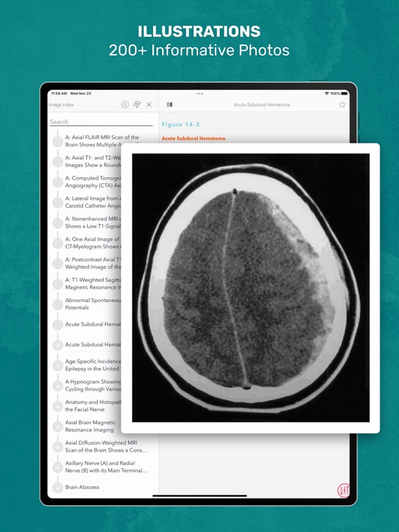
Task: Click orange 'Acute Subdural Hematoma' caption title
Action: (193, 138)
